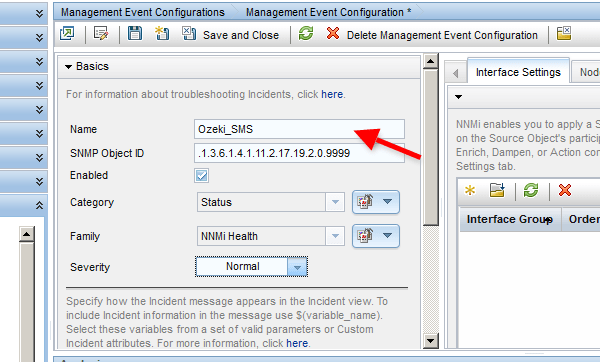This screenshot has height=362, width=600.
Task: Click the New star icon in Interface Settings
Action: pyautogui.click(x=470, y=190)
